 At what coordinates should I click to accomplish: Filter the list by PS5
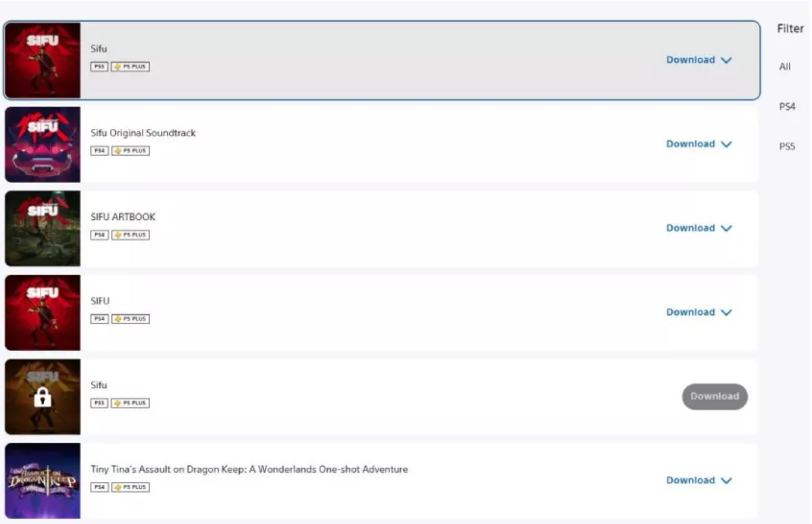(x=787, y=146)
